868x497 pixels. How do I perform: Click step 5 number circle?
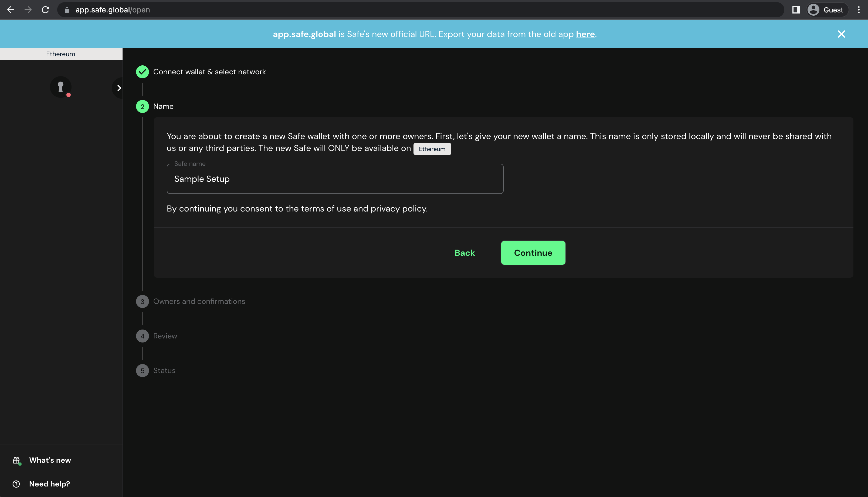(x=143, y=371)
